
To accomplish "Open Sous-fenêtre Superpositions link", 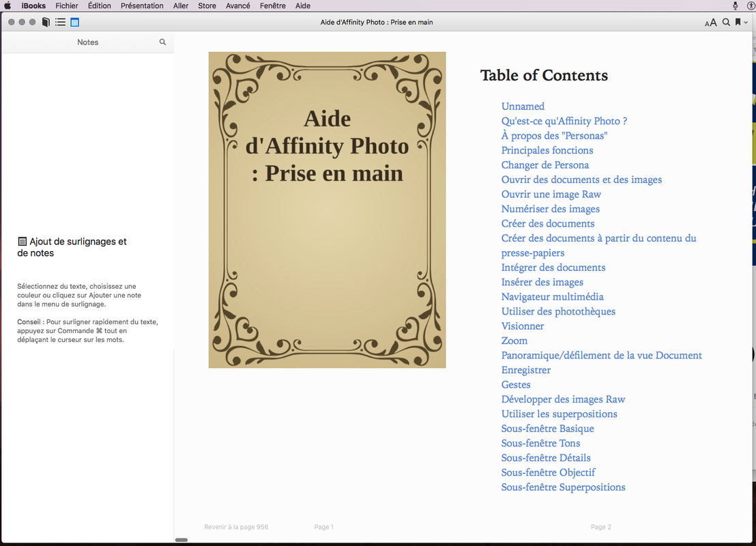I will tap(563, 487).
